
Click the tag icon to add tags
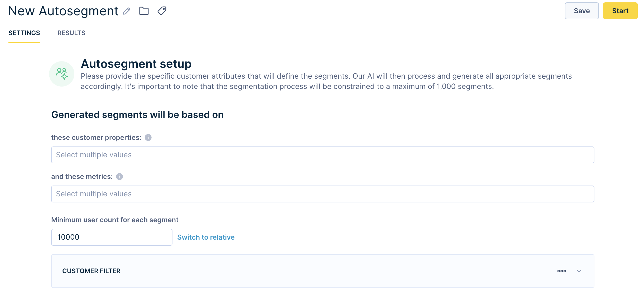point(162,11)
